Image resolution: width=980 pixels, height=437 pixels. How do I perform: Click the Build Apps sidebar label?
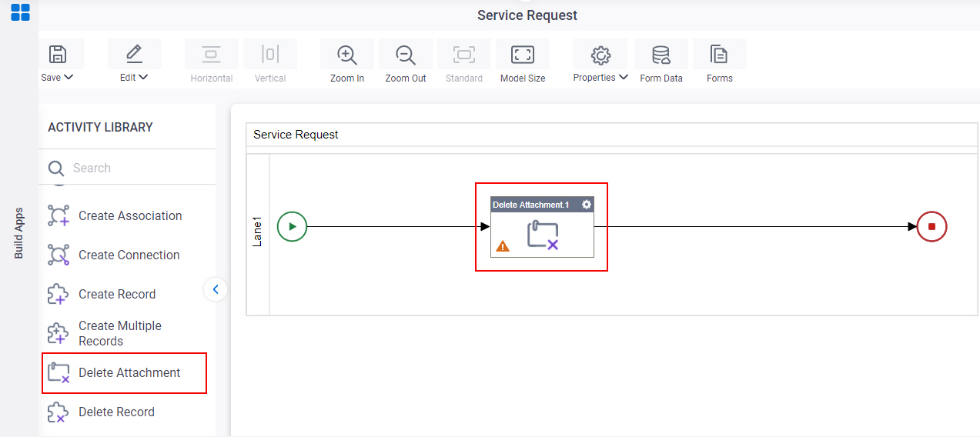[x=19, y=232]
